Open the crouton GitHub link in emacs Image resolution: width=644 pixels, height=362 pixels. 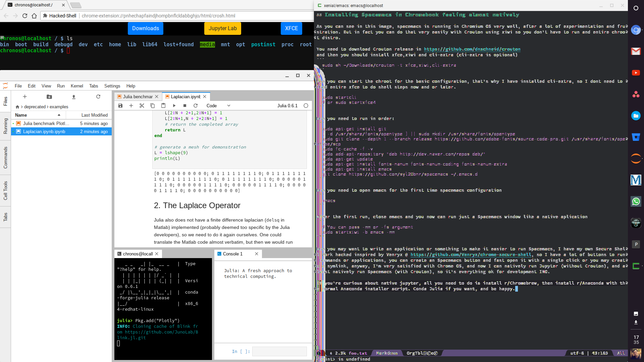(472, 49)
